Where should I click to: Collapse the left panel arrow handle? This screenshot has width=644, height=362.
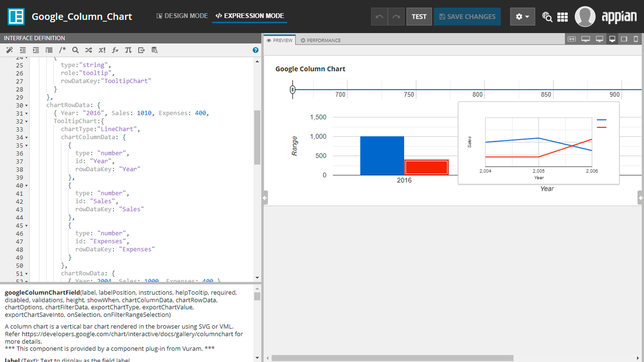[x=265, y=198]
